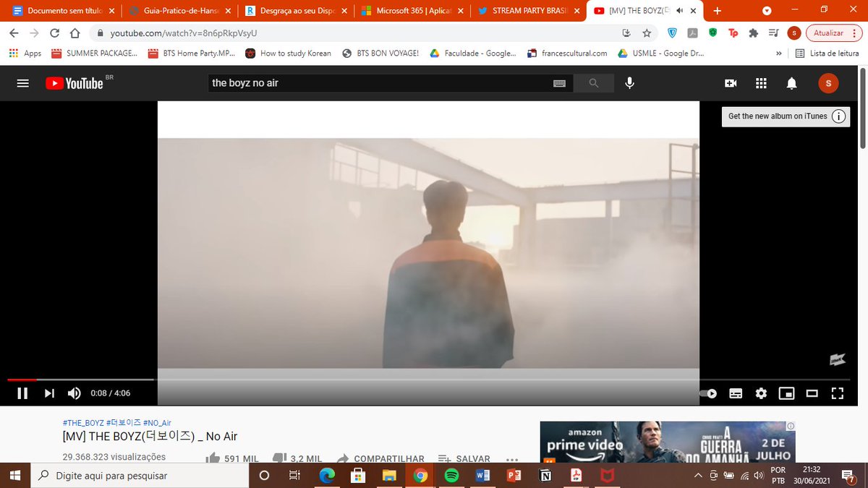Toggle the autoplay switch
This screenshot has height=488, width=868.
coord(708,393)
